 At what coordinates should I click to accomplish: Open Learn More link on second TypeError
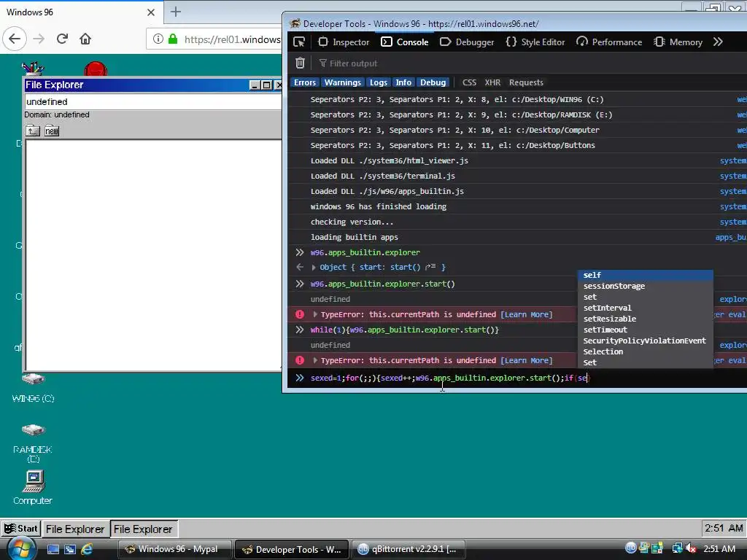point(526,360)
